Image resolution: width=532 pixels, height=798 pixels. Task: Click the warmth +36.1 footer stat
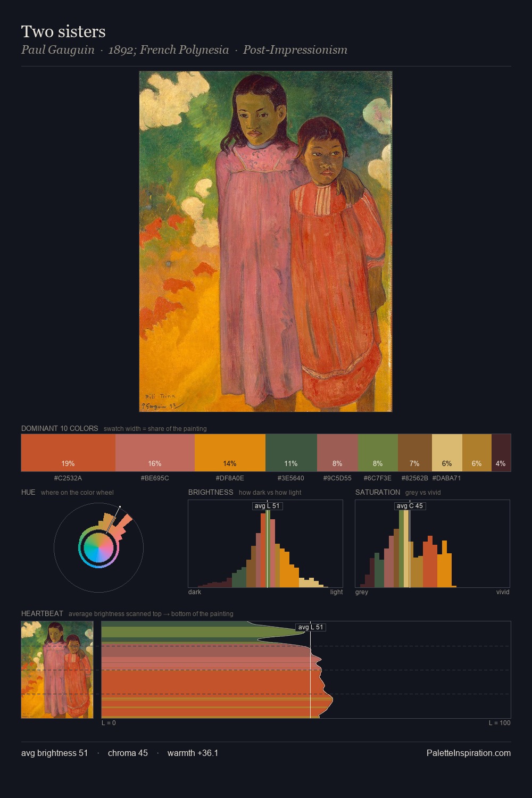193,753
